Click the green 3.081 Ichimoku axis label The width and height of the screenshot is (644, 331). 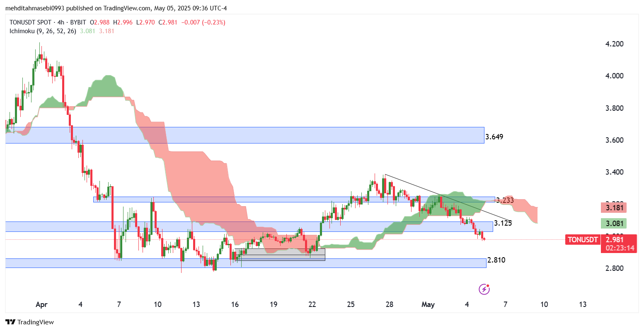click(x=614, y=224)
